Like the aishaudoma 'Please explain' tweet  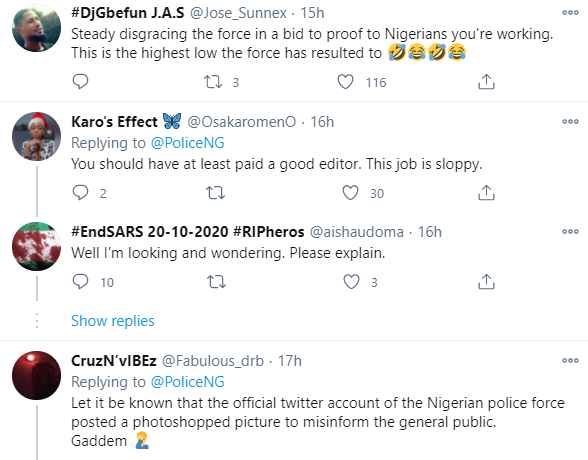(351, 282)
